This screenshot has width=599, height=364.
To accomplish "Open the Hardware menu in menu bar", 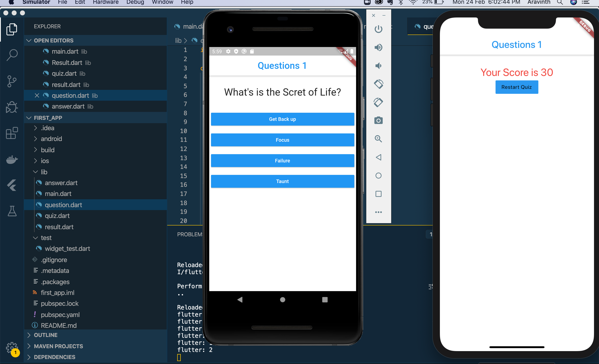I will pyautogui.click(x=105, y=2).
